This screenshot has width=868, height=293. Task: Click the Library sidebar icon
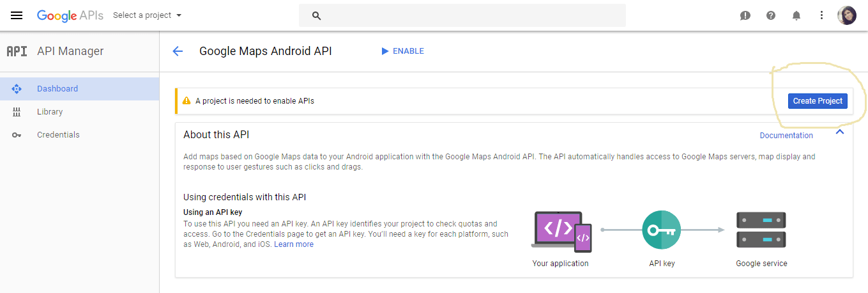pos(17,112)
